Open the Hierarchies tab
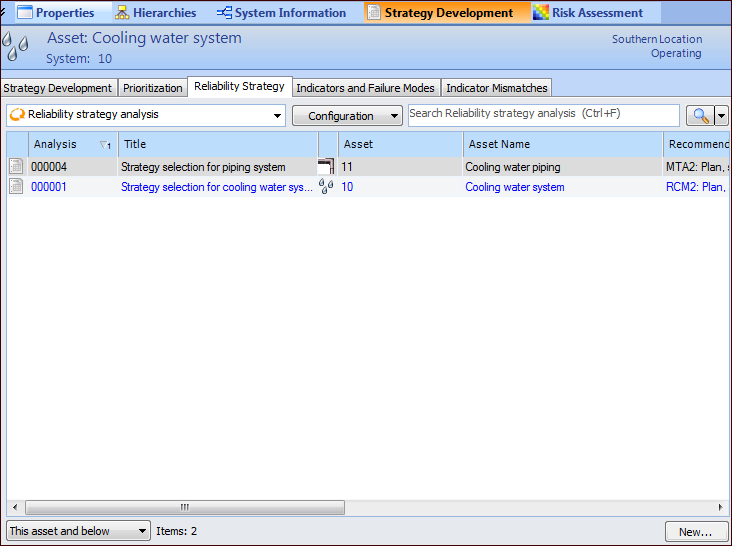Viewport: 732px width, 546px height. (x=156, y=13)
